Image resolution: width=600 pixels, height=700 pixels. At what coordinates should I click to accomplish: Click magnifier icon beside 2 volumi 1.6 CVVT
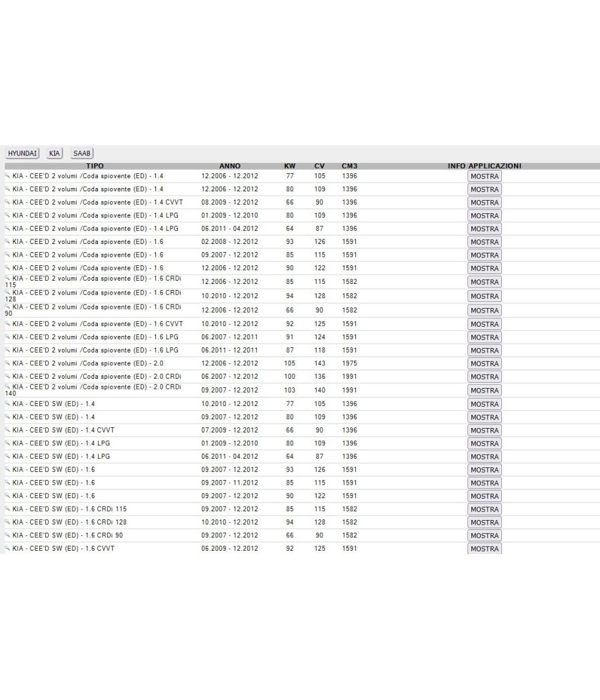coord(7,323)
